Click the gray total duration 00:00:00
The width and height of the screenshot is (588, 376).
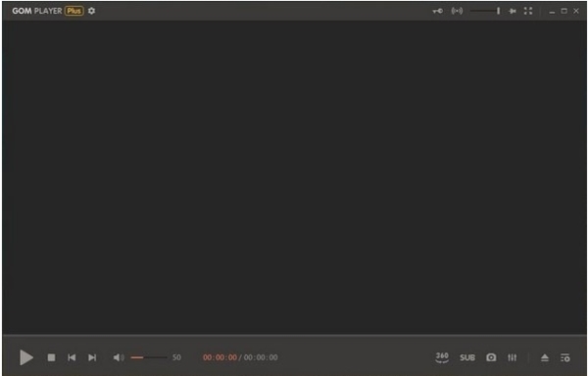click(261, 357)
